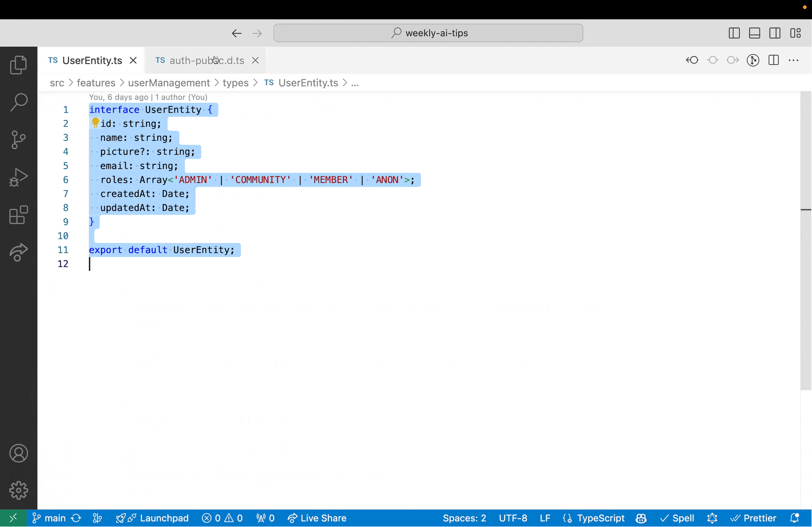The height and width of the screenshot is (527, 812).
Task: Open Accounts icon in activity bar
Action: [x=19, y=453]
